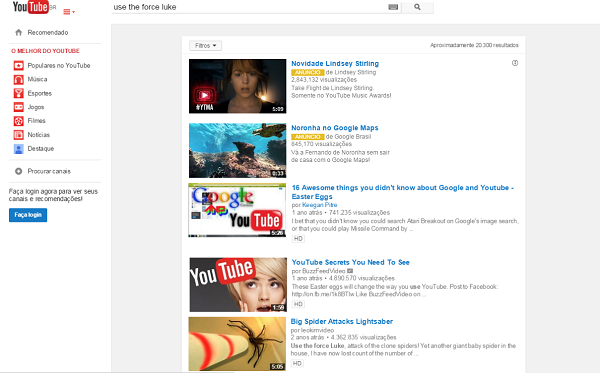Click the '2,843,132 visualizações' text

pos(324,80)
